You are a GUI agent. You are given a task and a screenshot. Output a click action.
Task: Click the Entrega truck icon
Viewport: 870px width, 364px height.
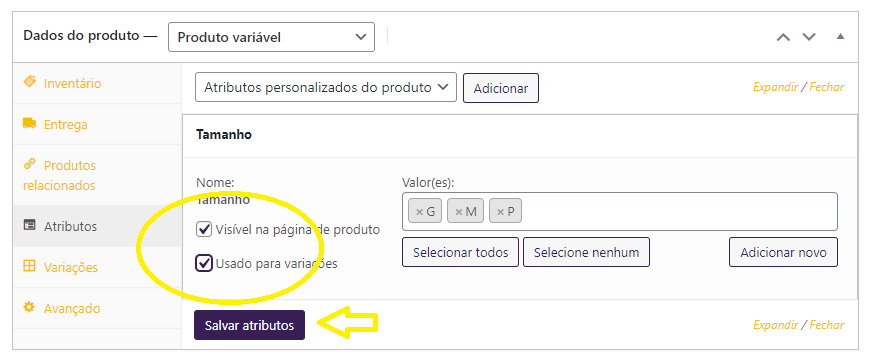click(x=29, y=123)
